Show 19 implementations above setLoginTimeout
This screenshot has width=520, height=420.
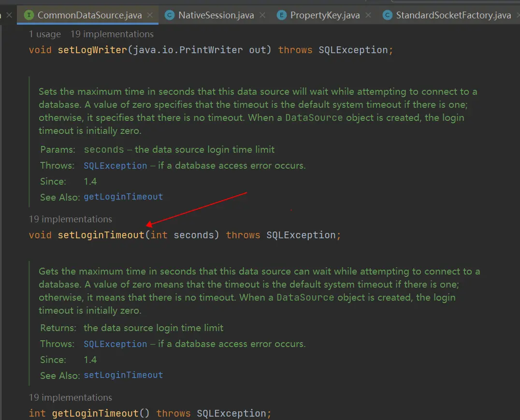(70, 219)
